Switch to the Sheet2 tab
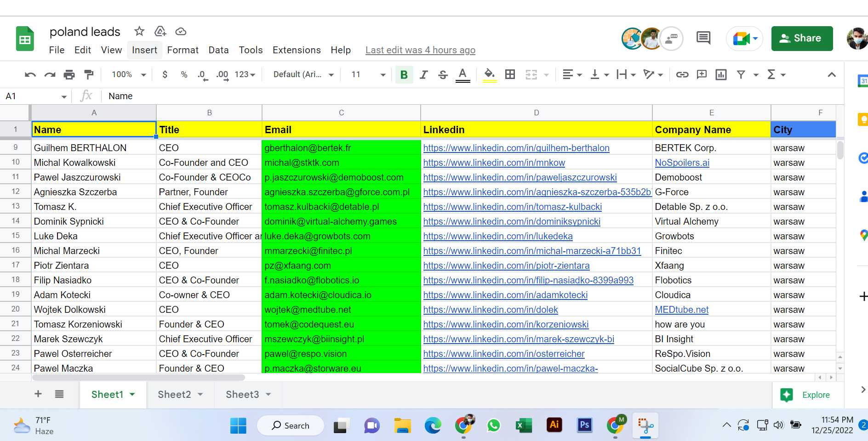 [x=180, y=394]
